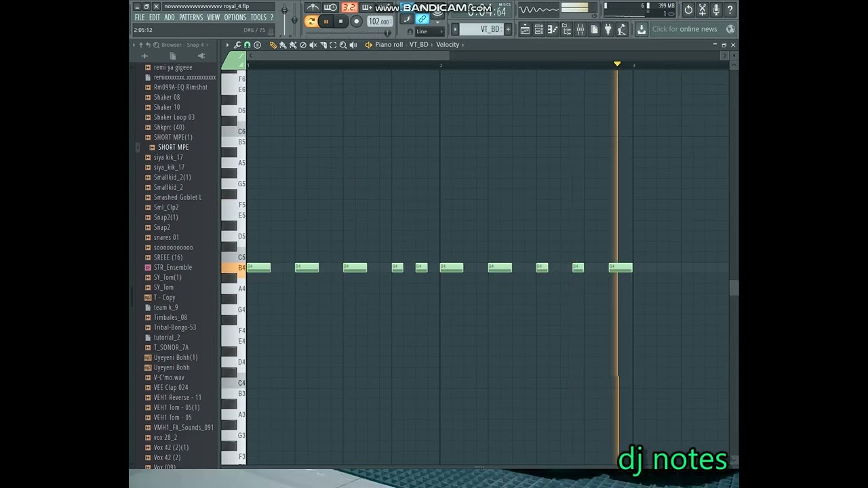Select the STR_Ensemble browser item

click(x=172, y=267)
